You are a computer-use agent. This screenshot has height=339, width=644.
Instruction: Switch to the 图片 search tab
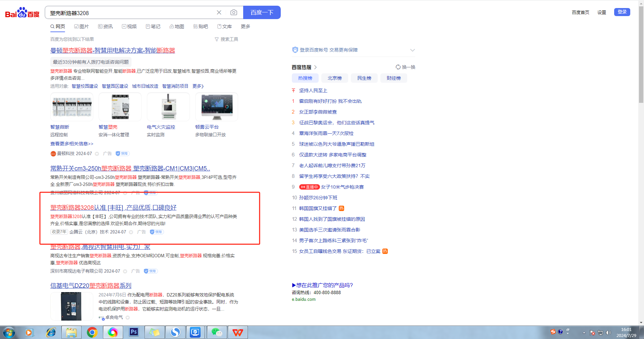[x=82, y=26]
